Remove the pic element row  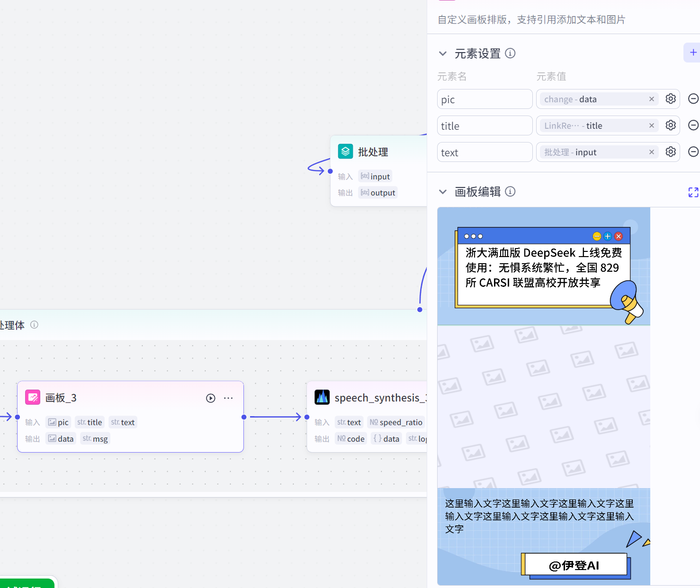pos(693,99)
